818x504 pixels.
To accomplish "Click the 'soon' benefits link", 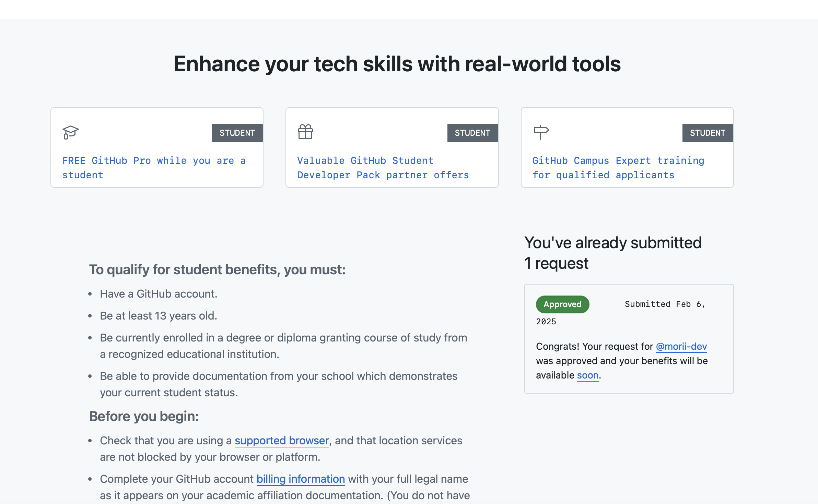I will click(x=587, y=375).
